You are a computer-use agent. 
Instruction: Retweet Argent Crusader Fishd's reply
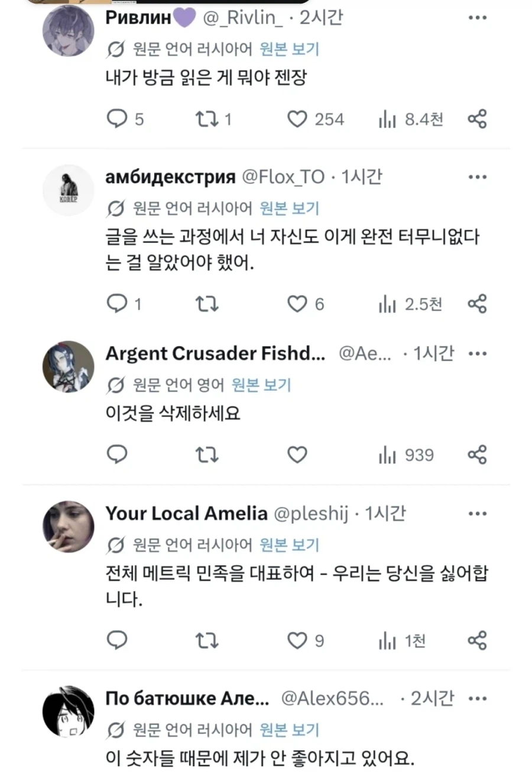pos(206,455)
